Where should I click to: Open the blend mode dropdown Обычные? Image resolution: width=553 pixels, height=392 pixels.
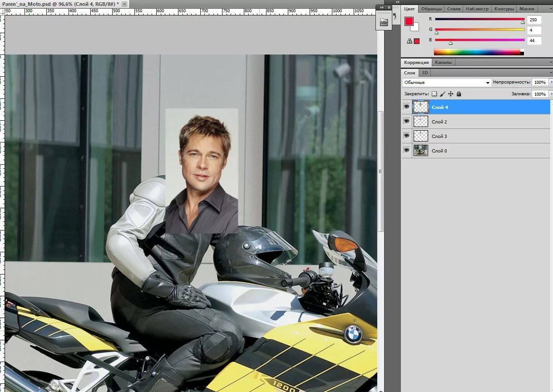447,83
